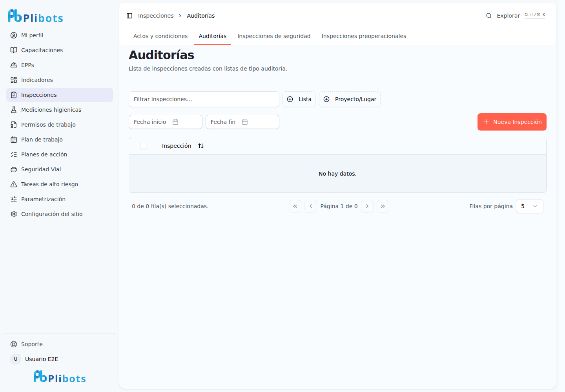Toggle the sidebar panel icon
Viewport: 565px width, 392px height.
click(x=129, y=16)
